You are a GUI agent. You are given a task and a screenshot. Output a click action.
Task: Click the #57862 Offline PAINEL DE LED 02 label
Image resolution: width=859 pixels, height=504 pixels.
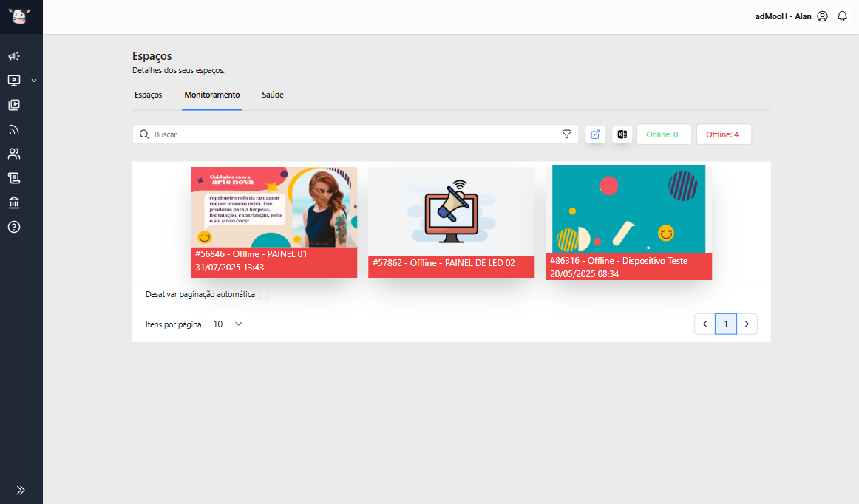(452, 267)
